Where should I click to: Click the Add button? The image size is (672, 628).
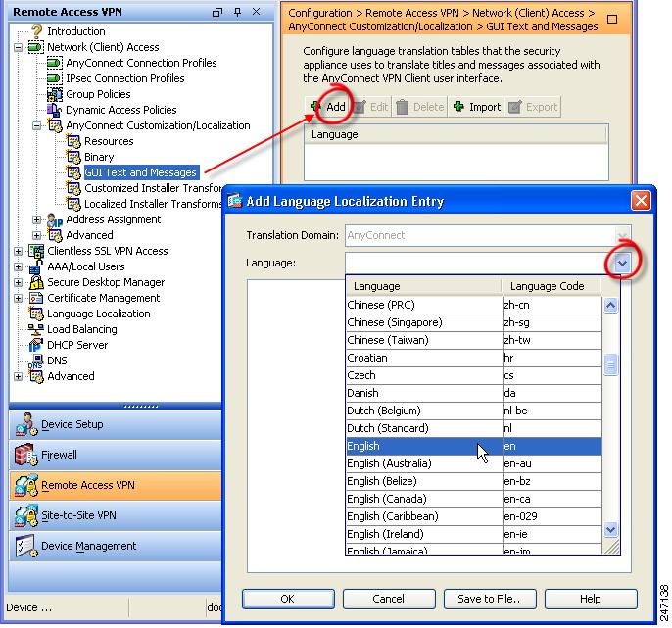328,107
